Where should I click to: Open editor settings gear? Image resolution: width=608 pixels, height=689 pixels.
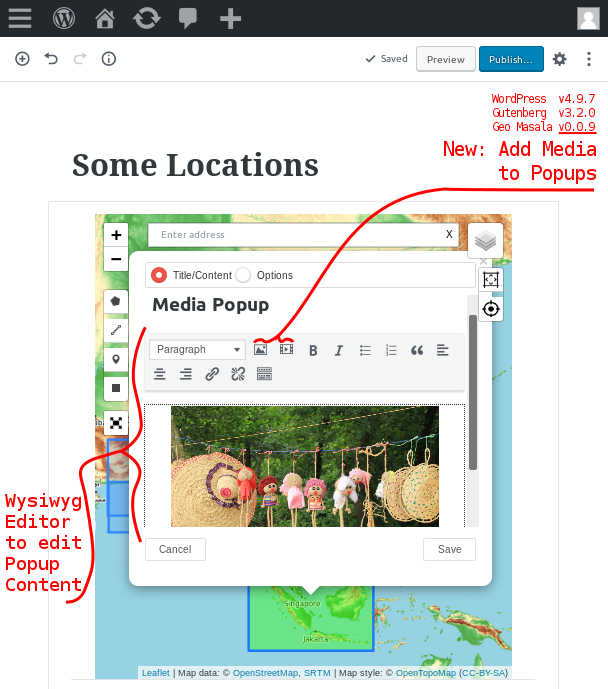[x=560, y=59]
